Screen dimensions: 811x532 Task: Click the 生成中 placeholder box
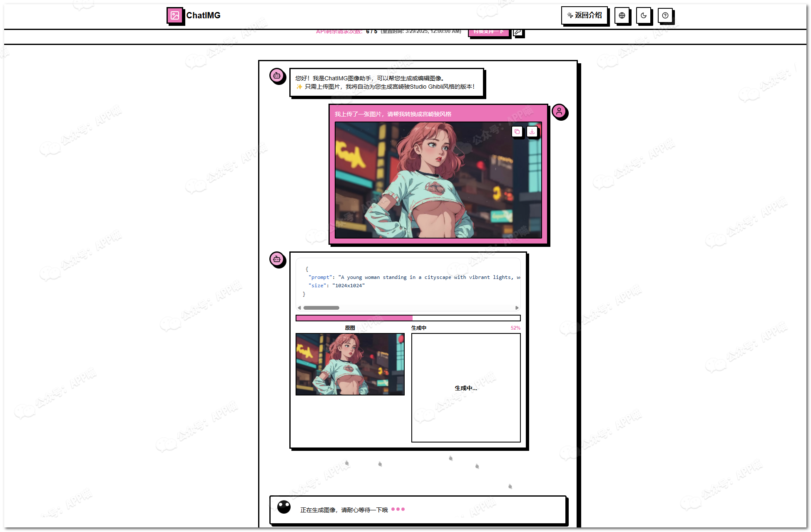(465, 388)
